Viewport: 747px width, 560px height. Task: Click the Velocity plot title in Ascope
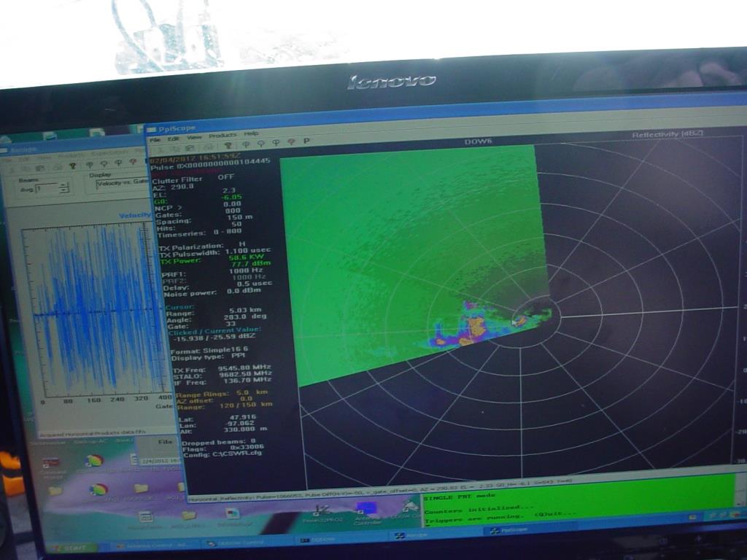(135, 215)
